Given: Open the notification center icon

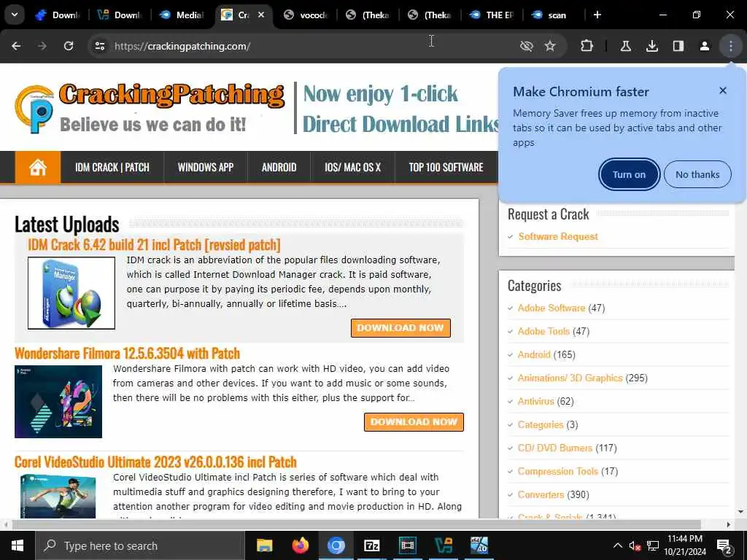Looking at the screenshot, I should point(724,546).
